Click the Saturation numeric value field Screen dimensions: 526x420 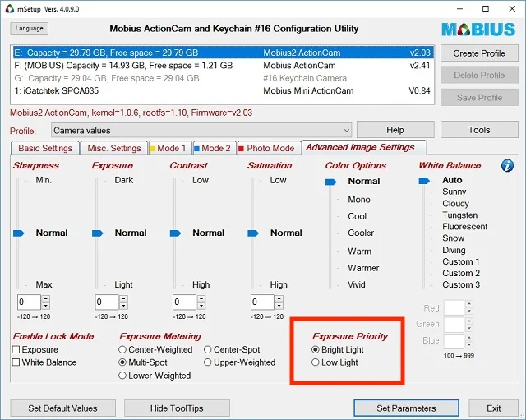pyautogui.click(x=262, y=302)
